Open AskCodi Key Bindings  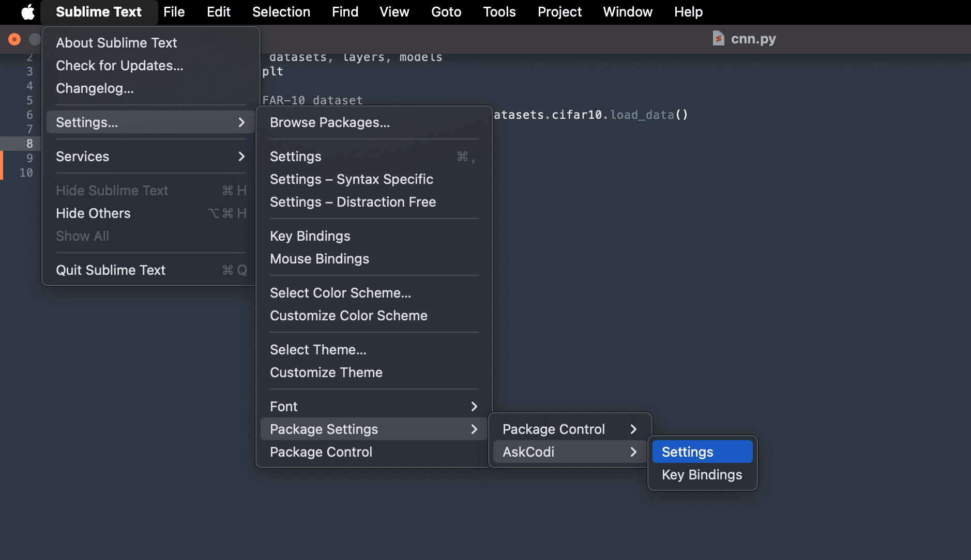[702, 475]
